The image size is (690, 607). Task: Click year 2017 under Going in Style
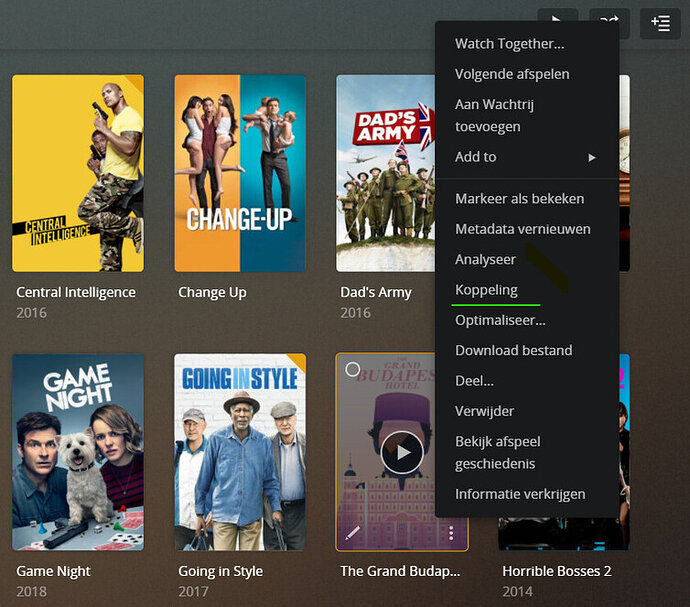[x=193, y=592]
